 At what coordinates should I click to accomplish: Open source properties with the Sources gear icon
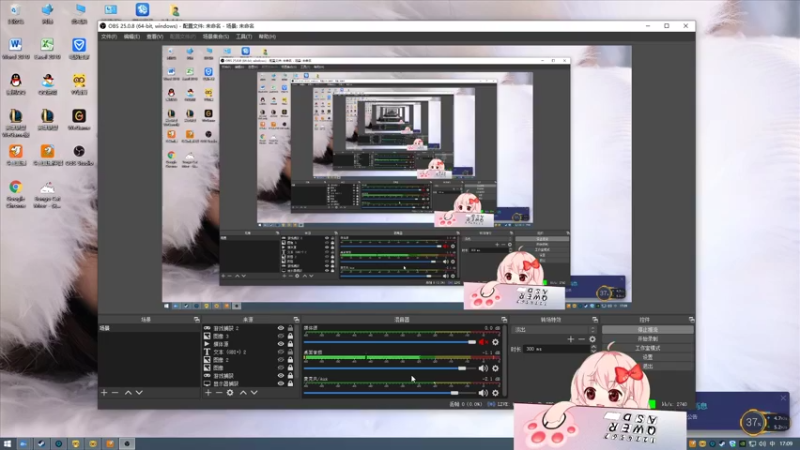[230, 393]
